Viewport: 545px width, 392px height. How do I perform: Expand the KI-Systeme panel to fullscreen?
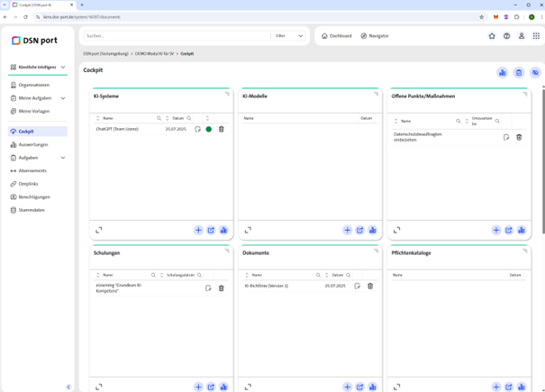(x=99, y=230)
